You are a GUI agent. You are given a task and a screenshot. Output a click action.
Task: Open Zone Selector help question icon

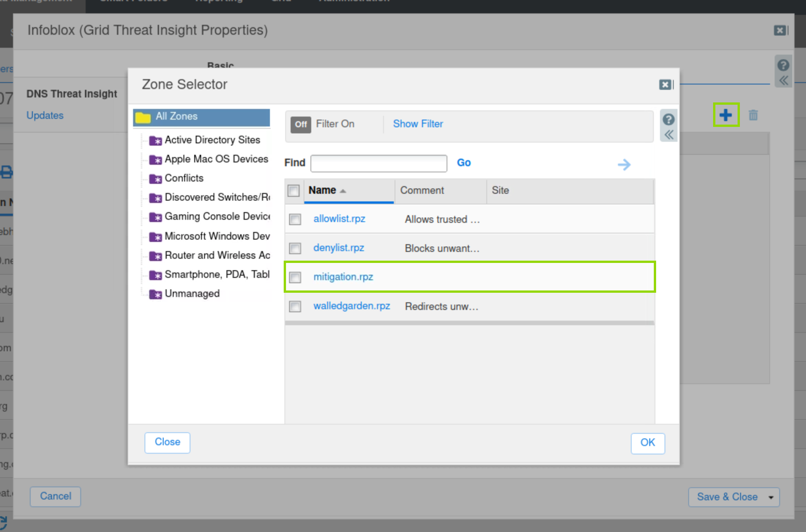(x=668, y=120)
